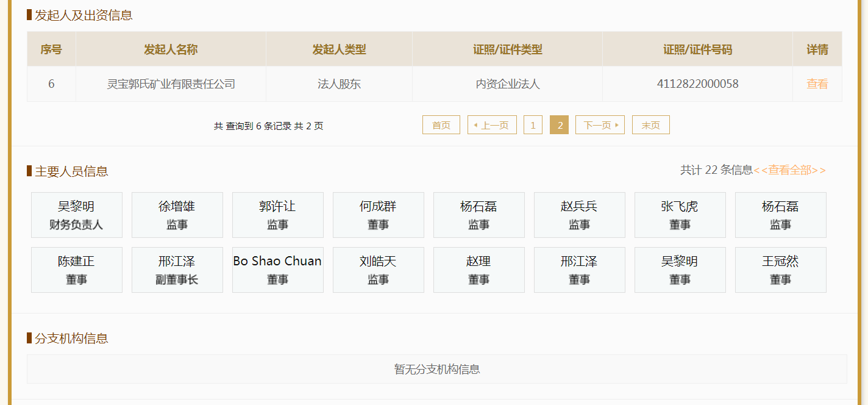The image size is (868, 405).
Task: Open 赵兵兵 监事 card
Action: coord(580,215)
